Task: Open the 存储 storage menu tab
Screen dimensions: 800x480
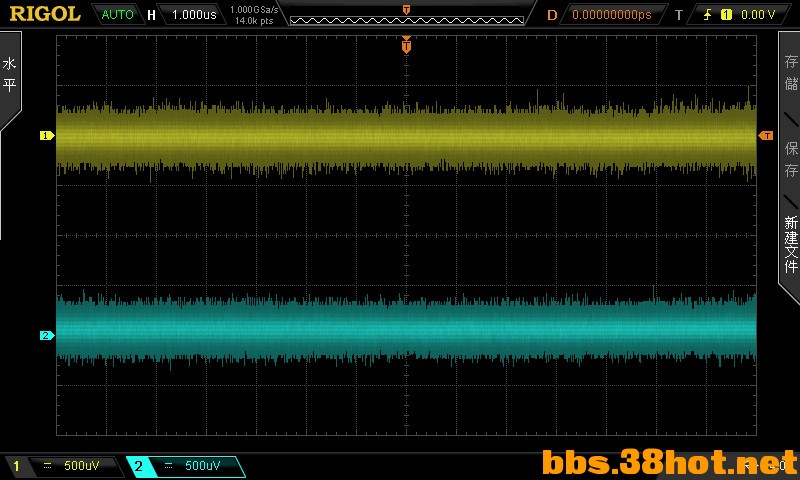Action: point(790,72)
